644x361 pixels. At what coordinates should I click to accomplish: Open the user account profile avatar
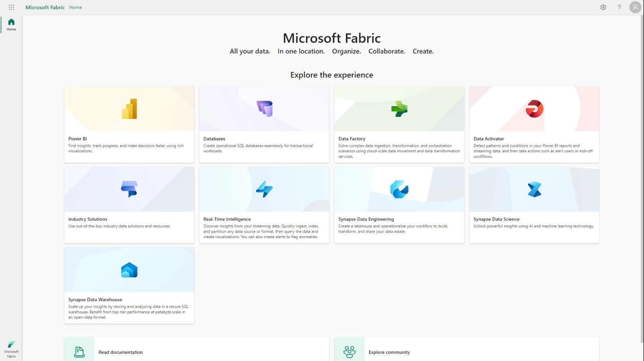pos(635,7)
